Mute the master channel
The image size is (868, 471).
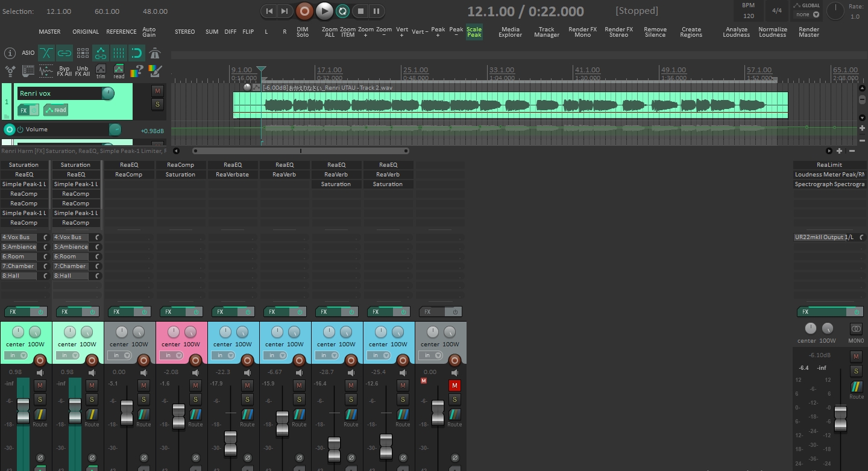tap(856, 357)
